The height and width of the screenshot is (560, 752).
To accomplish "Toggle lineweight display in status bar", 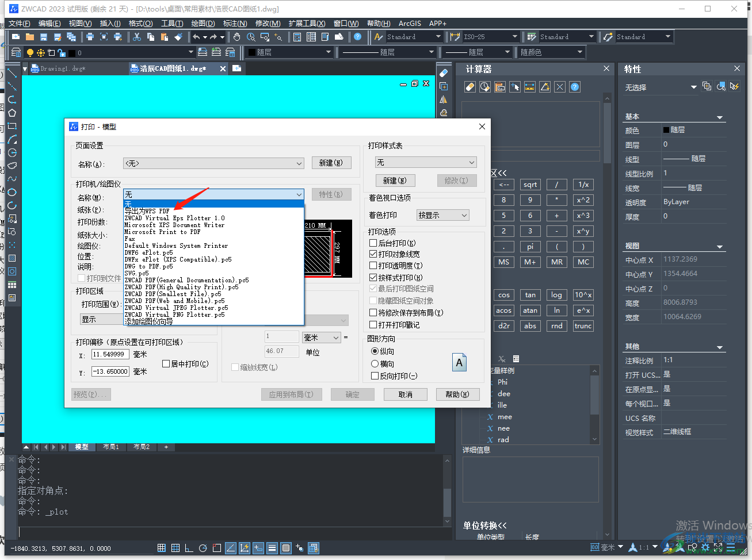I will click(x=272, y=548).
